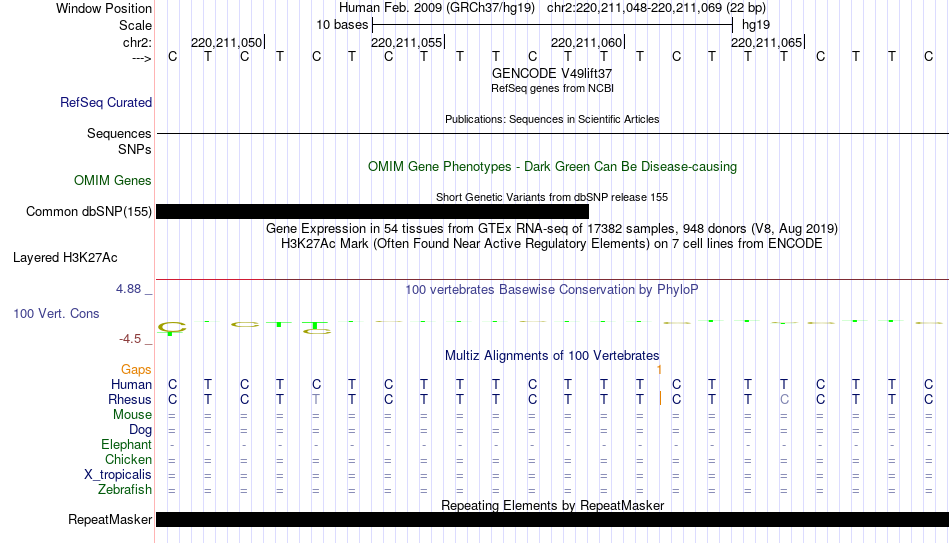Screen dimensions: 950x543
Task: Select the X_tropicalis species label
Action: tap(118, 475)
